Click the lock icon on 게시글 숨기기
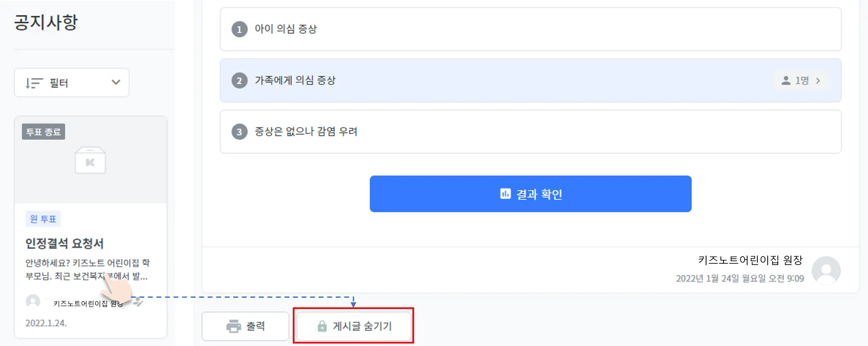 (x=322, y=326)
